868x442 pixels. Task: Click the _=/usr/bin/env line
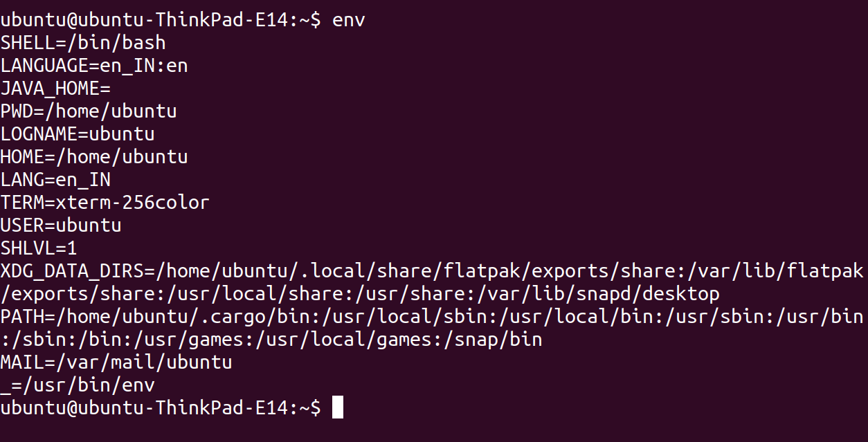[x=78, y=385]
